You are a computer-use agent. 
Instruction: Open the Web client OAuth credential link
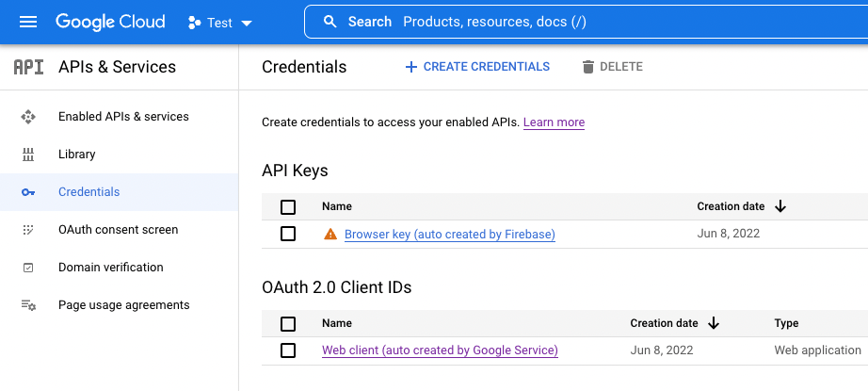tap(440, 350)
